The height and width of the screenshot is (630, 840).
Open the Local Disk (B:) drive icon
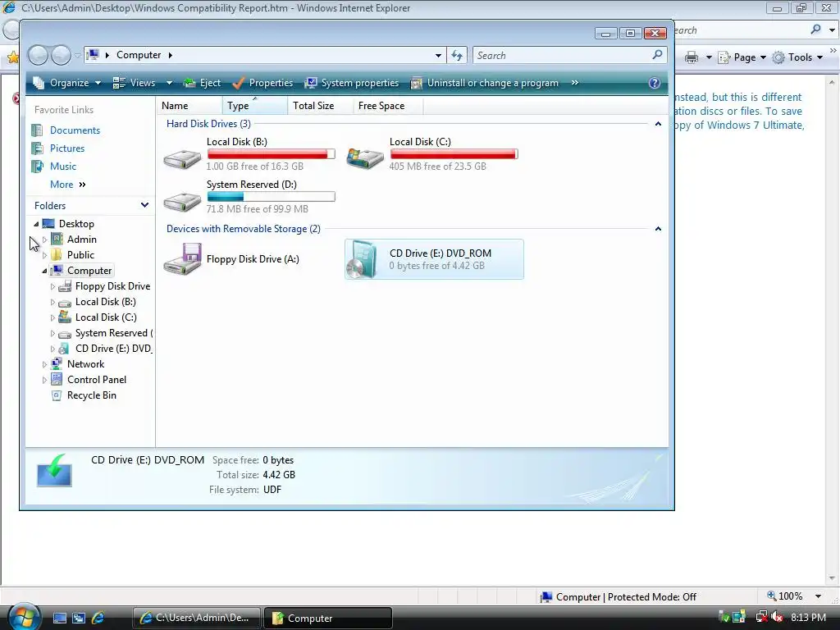click(182, 158)
